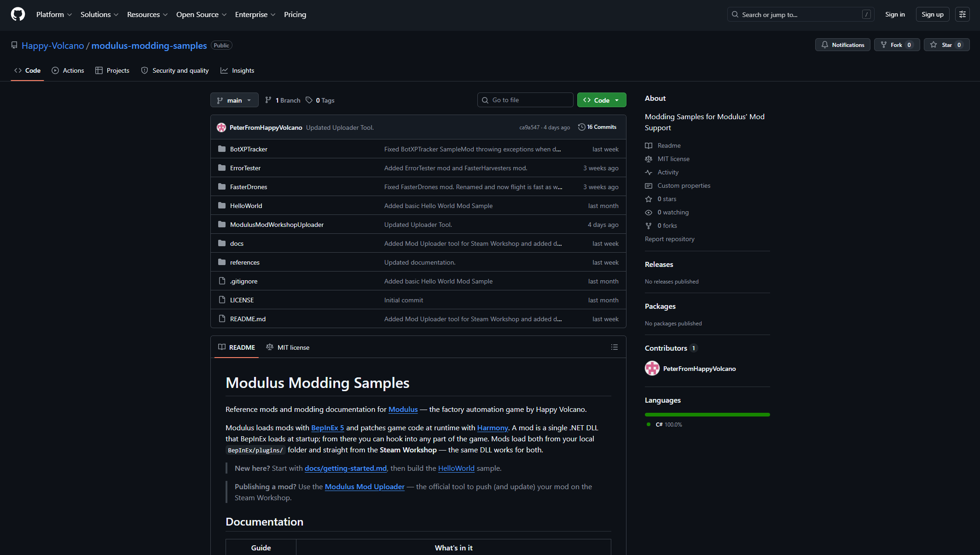Click the C# languages bar
980x555 pixels.
[707, 415]
